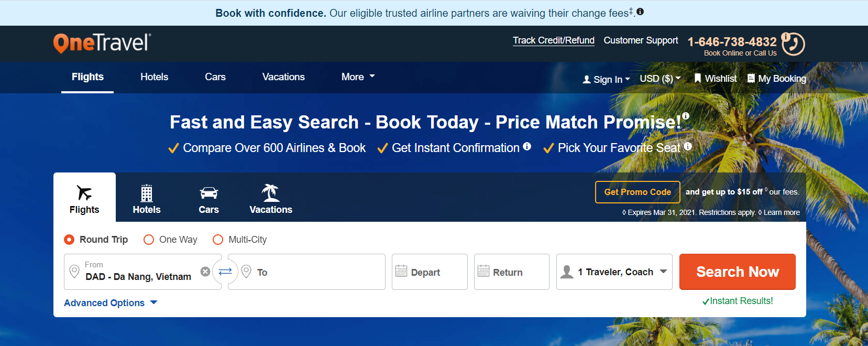Go to Vacations in the top navigation
The width and height of the screenshot is (868, 346).
(283, 77)
